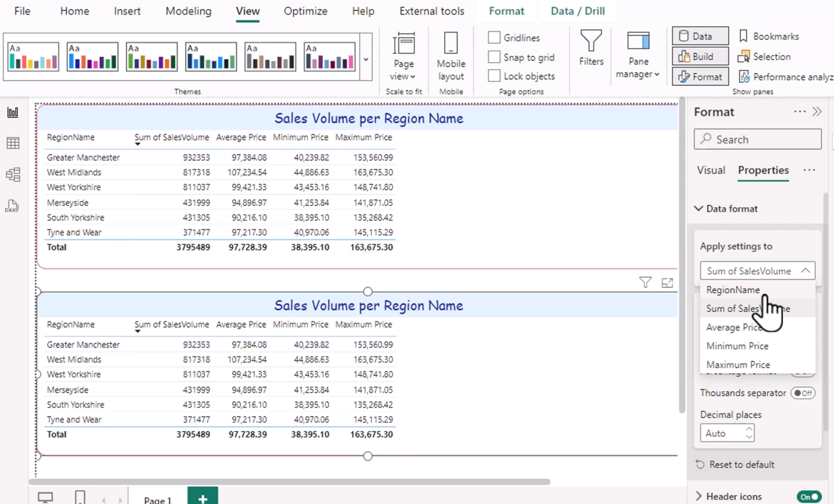Choose Minimum Price in dropdown list
Screen dimensions: 834x504
click(x=757, y=346)
